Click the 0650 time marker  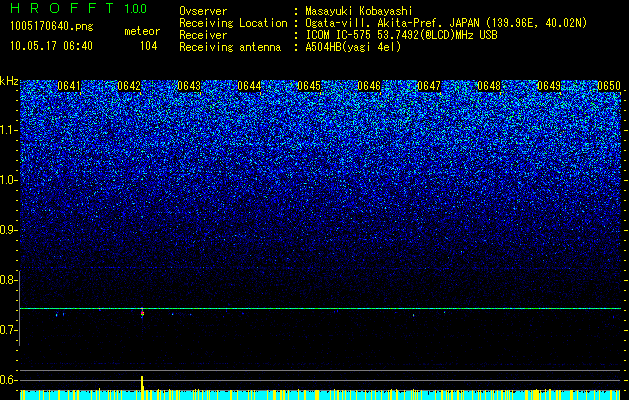pos(609,86)
